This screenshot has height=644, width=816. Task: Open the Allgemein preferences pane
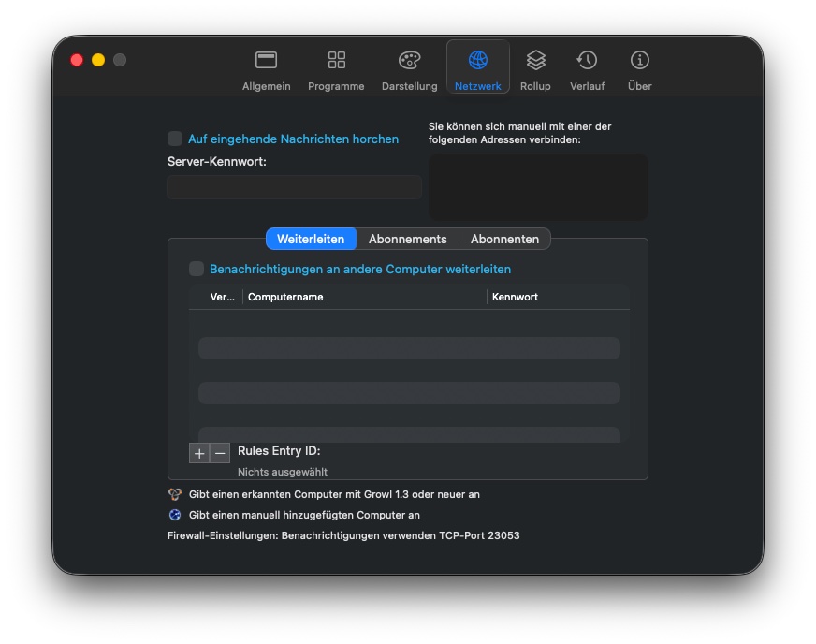coord(266,70)
